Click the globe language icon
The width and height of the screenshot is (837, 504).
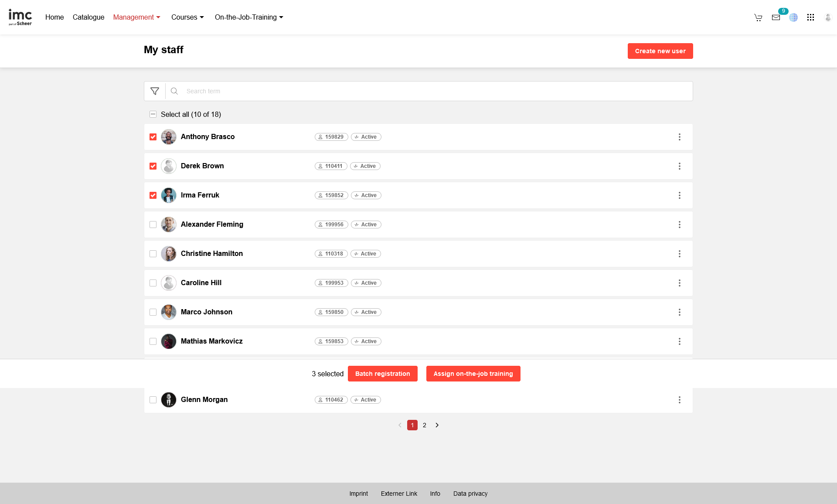(793, 17)
